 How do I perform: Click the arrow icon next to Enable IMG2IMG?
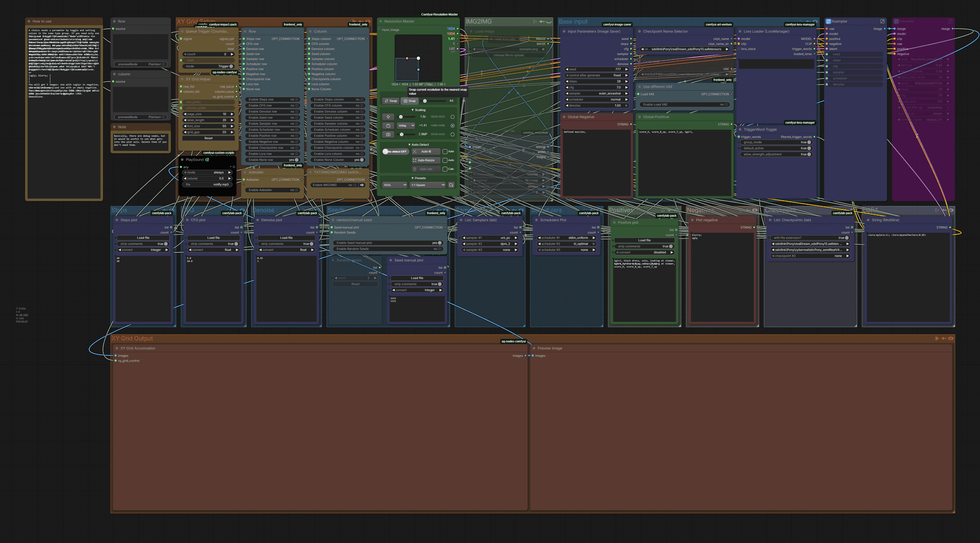(362, 185)
